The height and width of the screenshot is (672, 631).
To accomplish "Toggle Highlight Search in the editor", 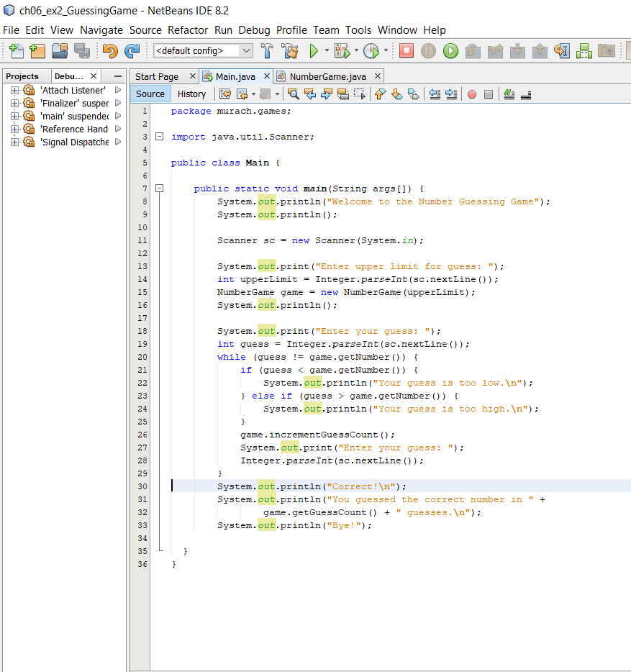I will tap(342, 94).
